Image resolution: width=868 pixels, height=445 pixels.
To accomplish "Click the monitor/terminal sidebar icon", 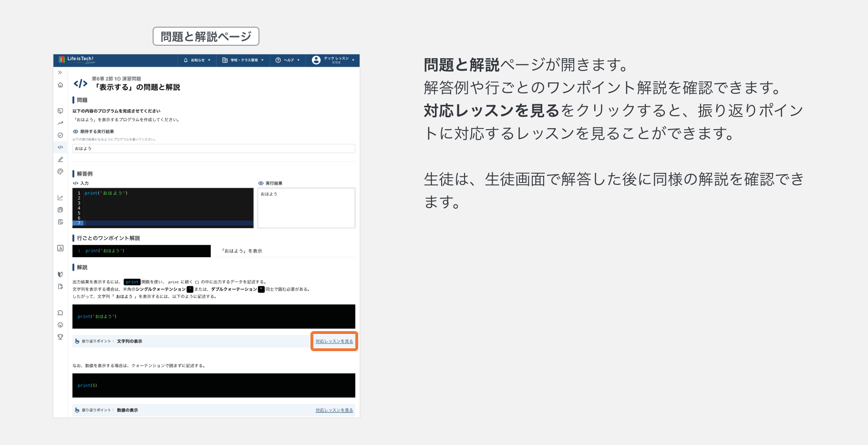I will point(60,111).
